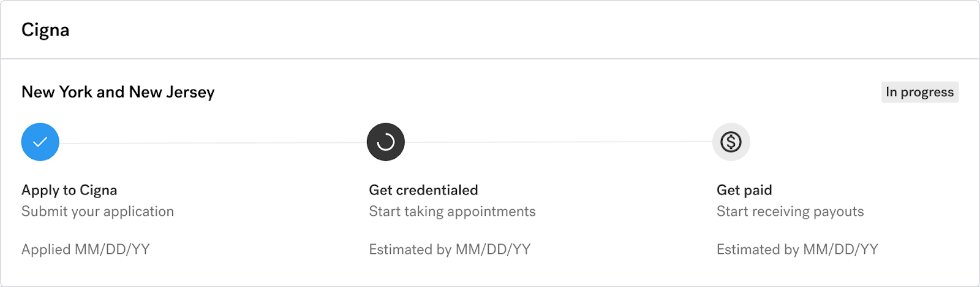The height and width of the screenshot is (287, 980).
Task: Click the Applied MM/DD/YY date label
Action: (x=86, y=250)
